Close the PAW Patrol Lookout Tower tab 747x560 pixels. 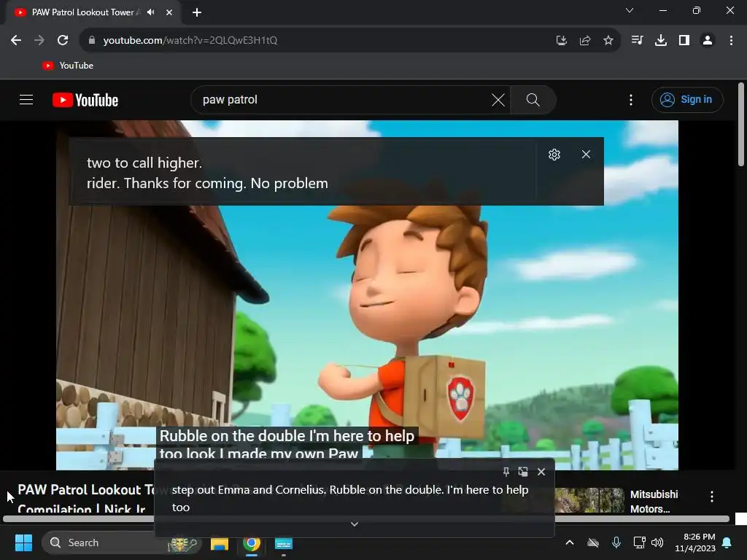[x=169, y=12]
